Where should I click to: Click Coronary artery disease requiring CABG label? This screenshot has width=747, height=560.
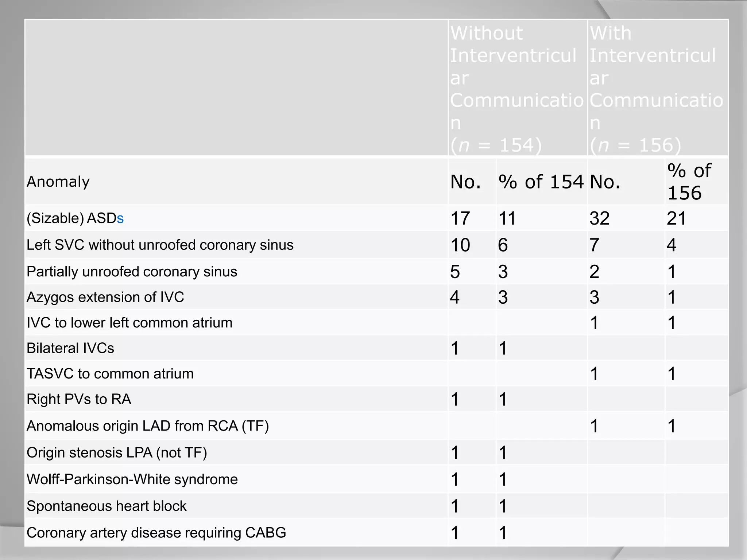pyautogui.click(x=156, y=533)
